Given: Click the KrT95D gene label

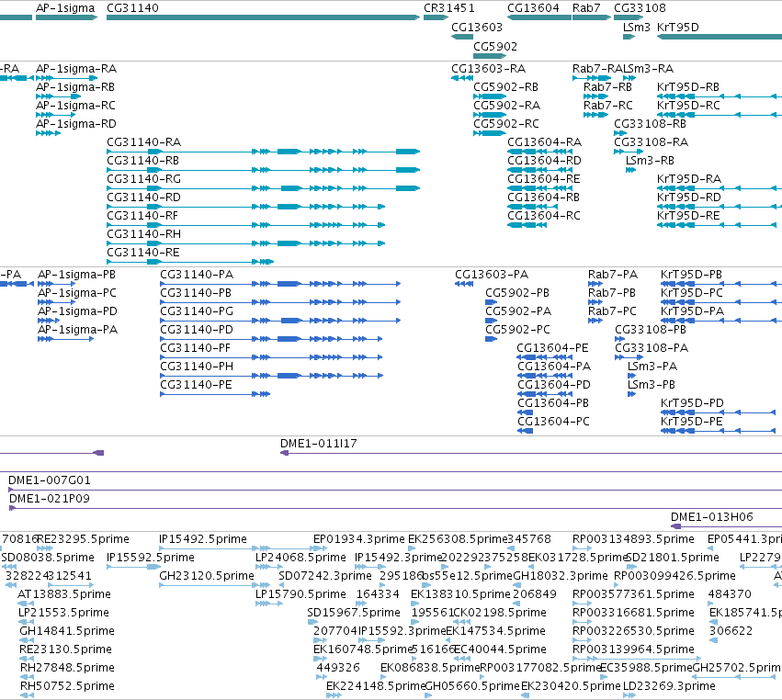Looking at the screenshot, I should point(678,28).
